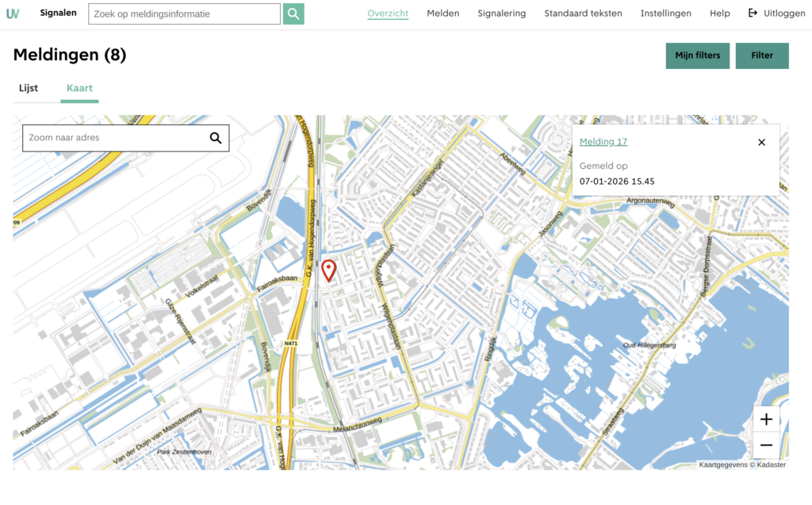Select the Kaart tab

[79, 88]
